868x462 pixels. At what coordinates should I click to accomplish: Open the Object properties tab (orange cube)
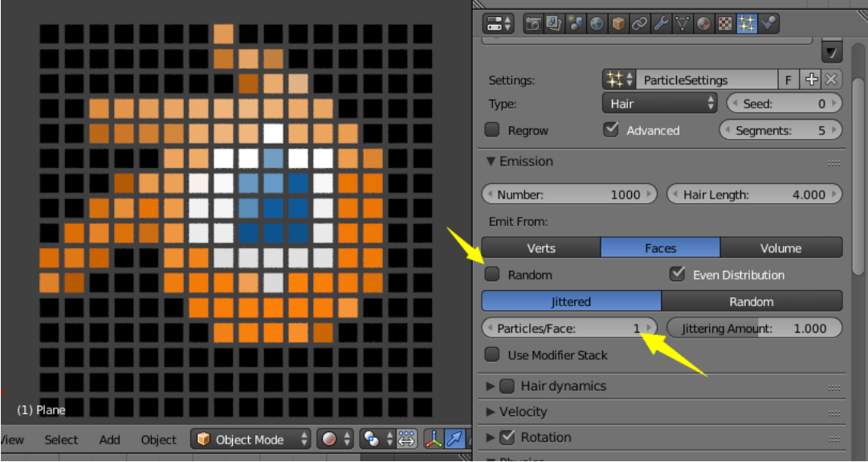point(617,23)
